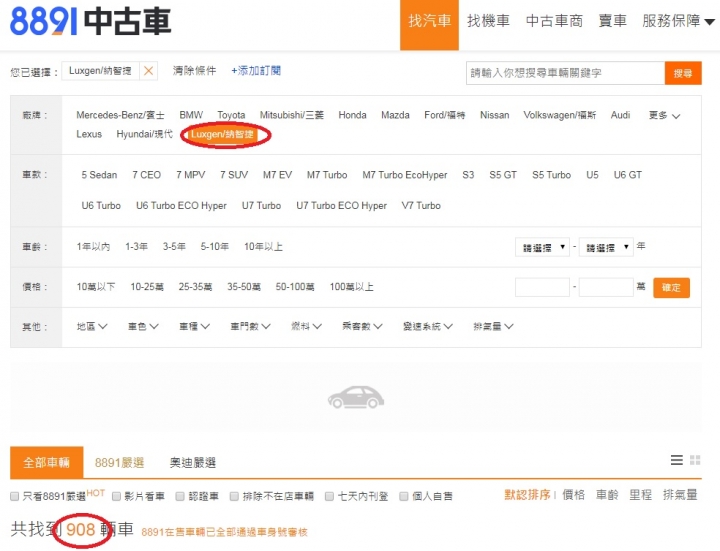Go to 中古車商 section
Viewport: 720px width, 551px height.
(554, 21)
